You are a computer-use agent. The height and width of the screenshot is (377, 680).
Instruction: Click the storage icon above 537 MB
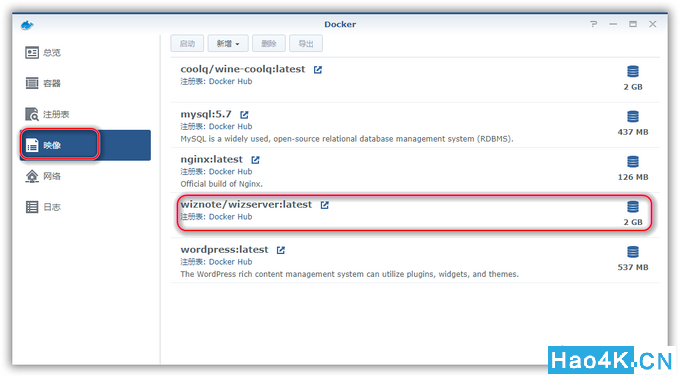point(633,252)
